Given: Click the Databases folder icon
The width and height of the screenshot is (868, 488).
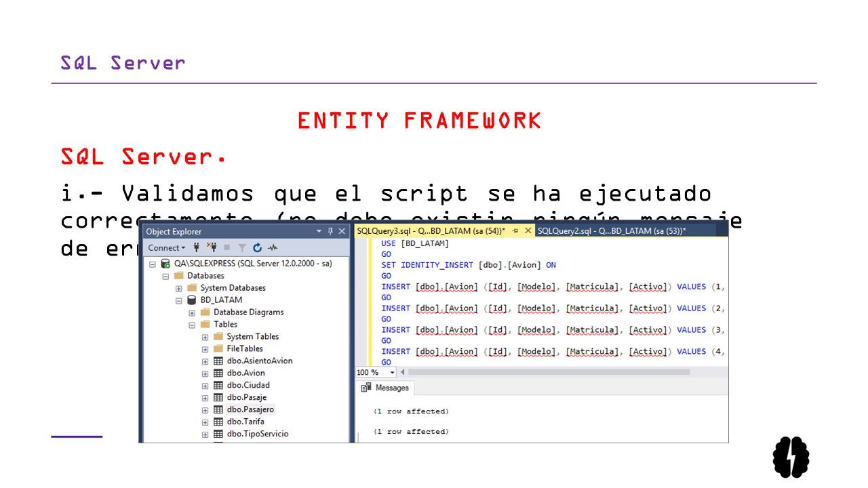Looking at the screenshot, I should [179, 275].
